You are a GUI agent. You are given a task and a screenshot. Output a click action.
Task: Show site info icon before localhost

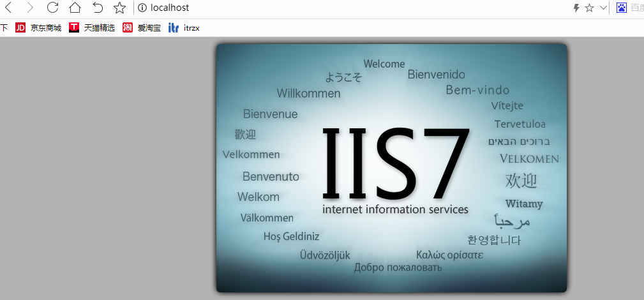tap(142, 8)
